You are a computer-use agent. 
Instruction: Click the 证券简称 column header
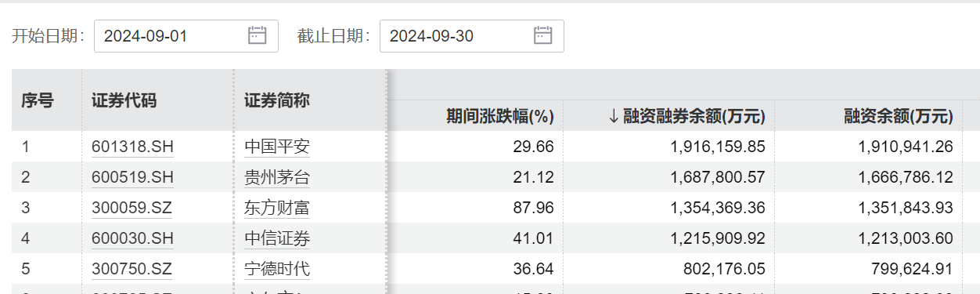[x=277, y=100]
